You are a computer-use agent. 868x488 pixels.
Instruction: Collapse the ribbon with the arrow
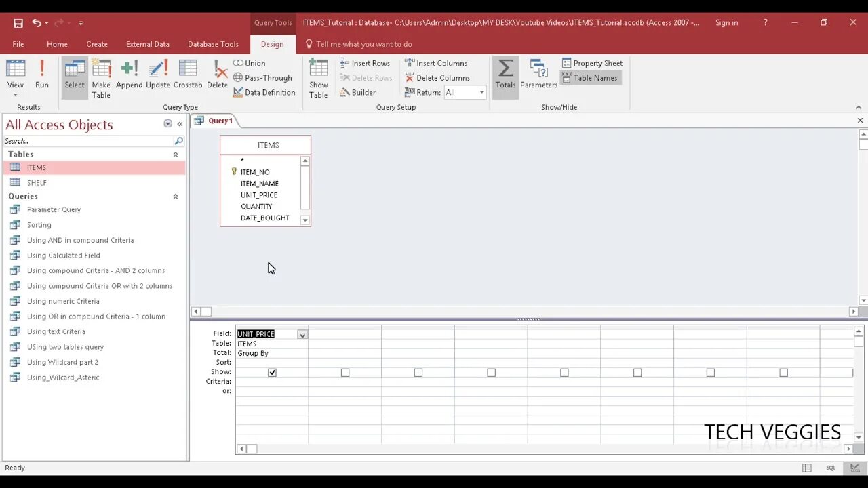pos(859,107)
